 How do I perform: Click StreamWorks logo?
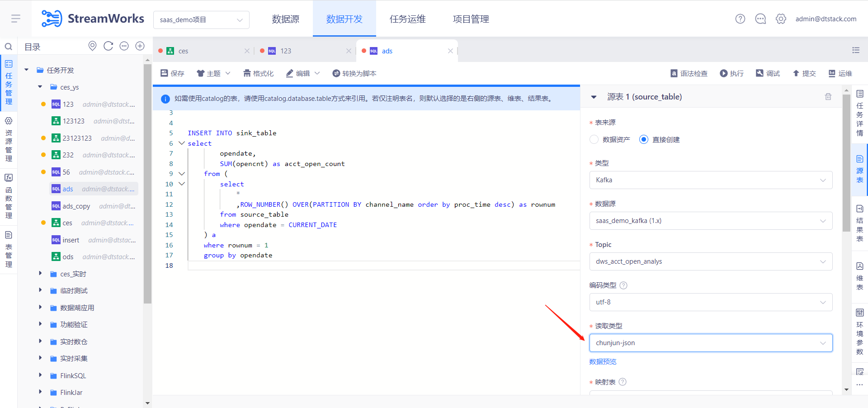click(93, 19)
